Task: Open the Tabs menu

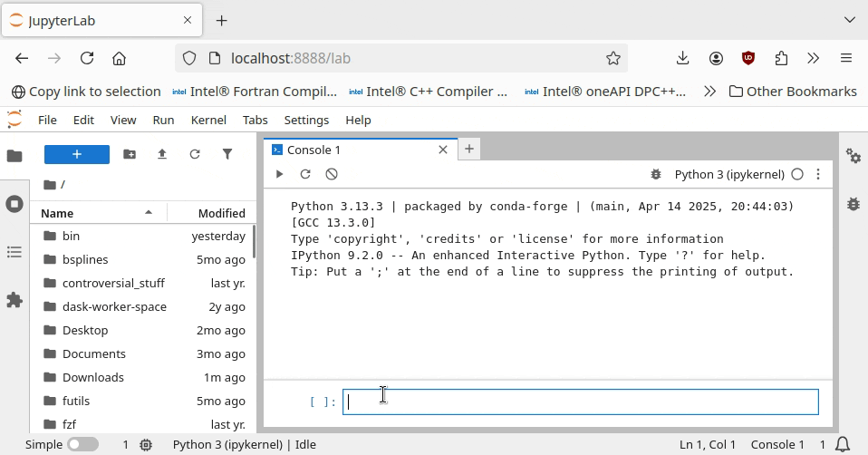Action: point(256,121)
